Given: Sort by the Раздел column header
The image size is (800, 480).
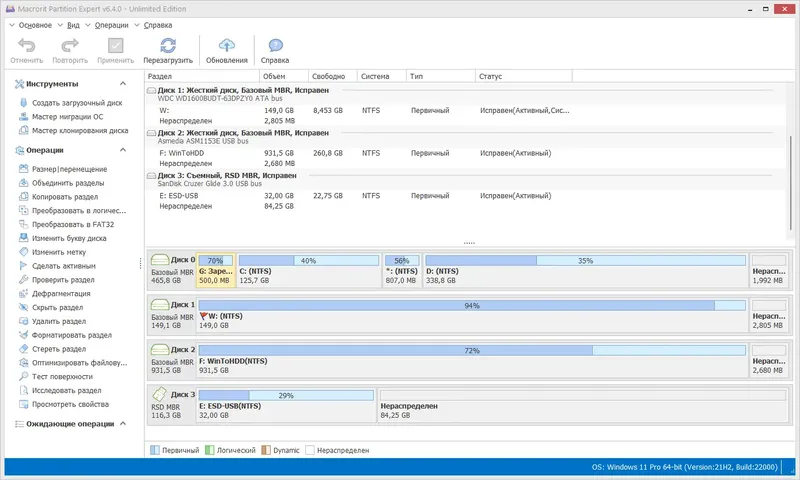Looking at the screenshot, I should 202,76.
